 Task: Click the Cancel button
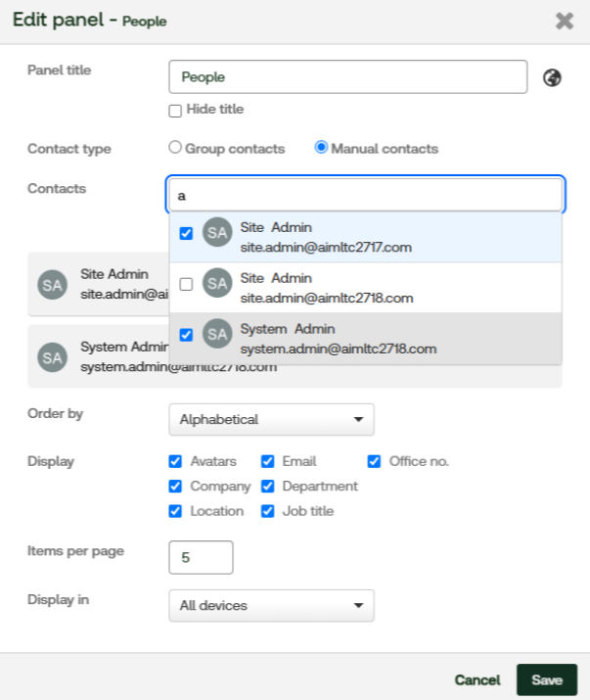[x=477, y=679]
